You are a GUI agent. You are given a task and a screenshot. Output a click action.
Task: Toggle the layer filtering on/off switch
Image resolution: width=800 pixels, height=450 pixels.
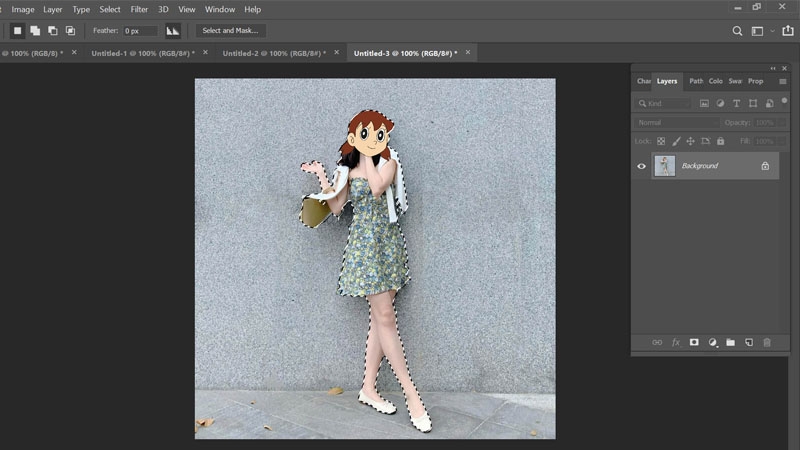pos(785,101)
